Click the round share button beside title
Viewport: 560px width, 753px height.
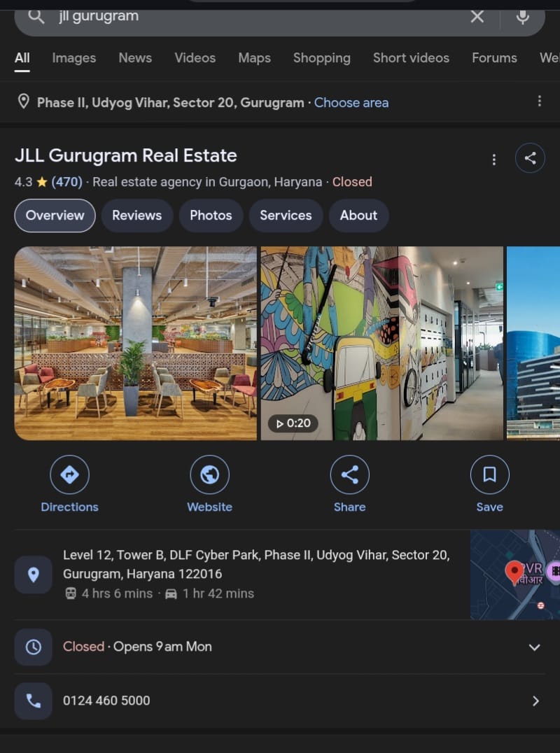coord(530,158)
